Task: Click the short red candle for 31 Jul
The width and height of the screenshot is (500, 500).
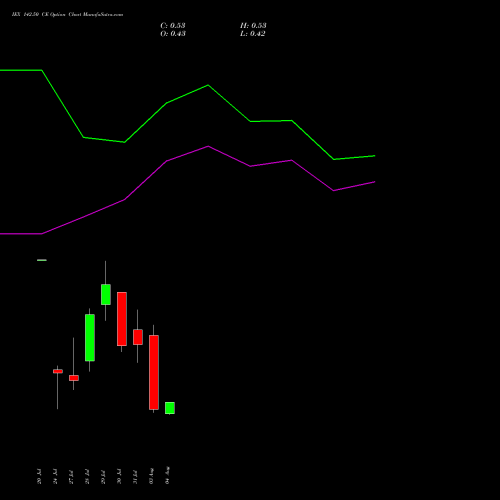Action: [138, 337]
